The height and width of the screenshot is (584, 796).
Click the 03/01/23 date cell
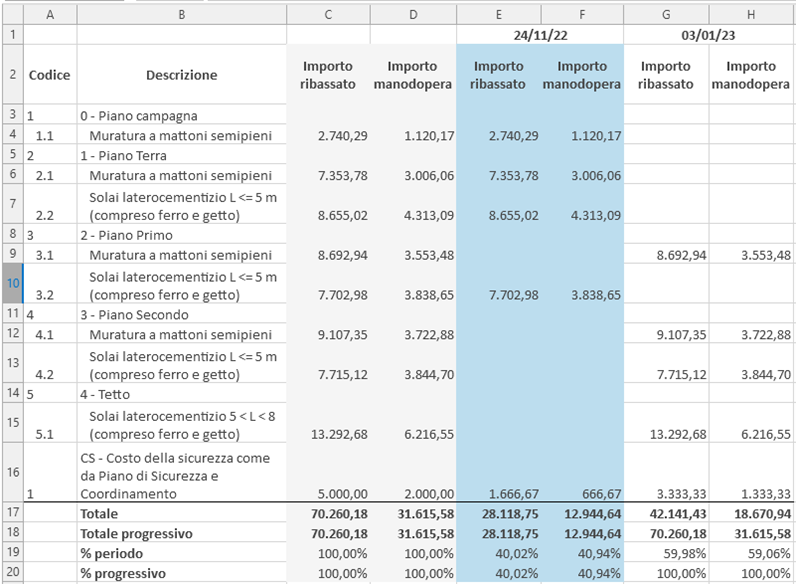pos(708,35)
